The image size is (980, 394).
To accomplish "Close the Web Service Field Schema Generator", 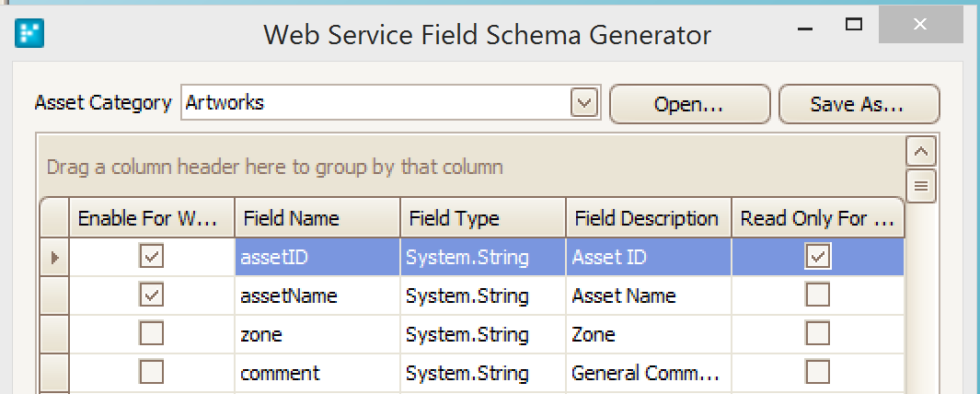I will click(x=919, y=24).
